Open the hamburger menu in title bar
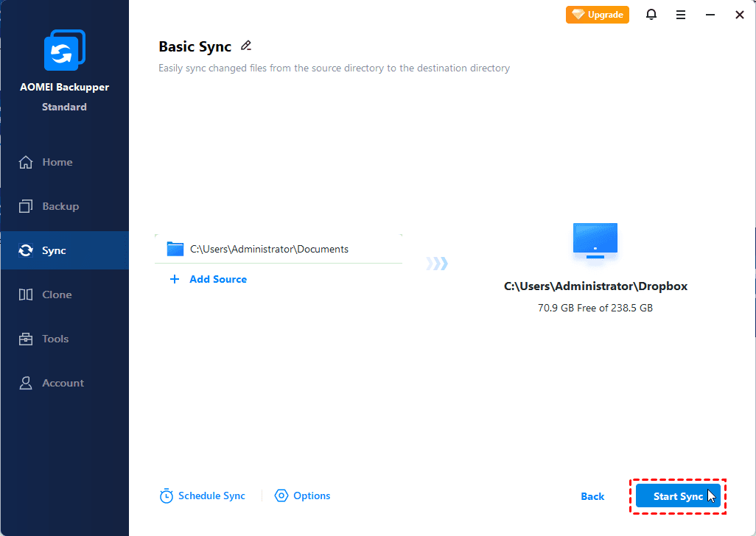 (681, 15)
